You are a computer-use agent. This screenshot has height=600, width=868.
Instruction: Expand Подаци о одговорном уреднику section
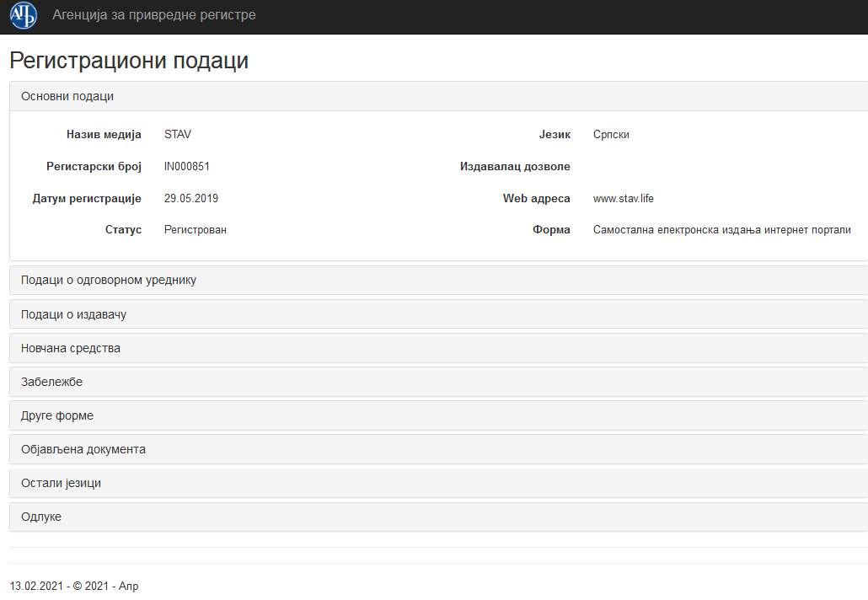109,280
